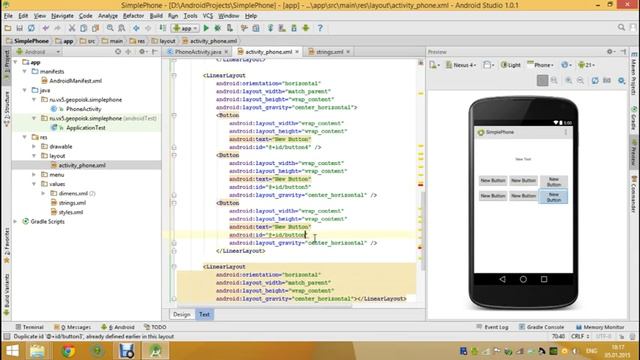This screenshot has width=640, height=360.
Task: Open File Explorer from the taskbar
Action: pos(37,351)
